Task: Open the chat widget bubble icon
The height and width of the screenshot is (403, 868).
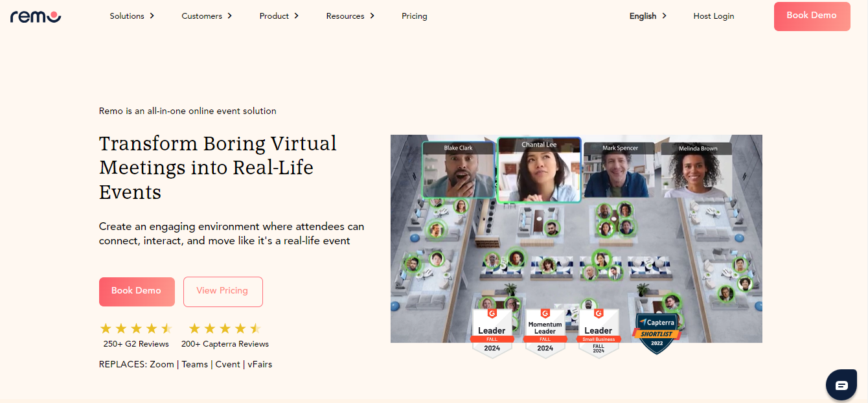Action: pyautogui.click(x=841, y=386)
